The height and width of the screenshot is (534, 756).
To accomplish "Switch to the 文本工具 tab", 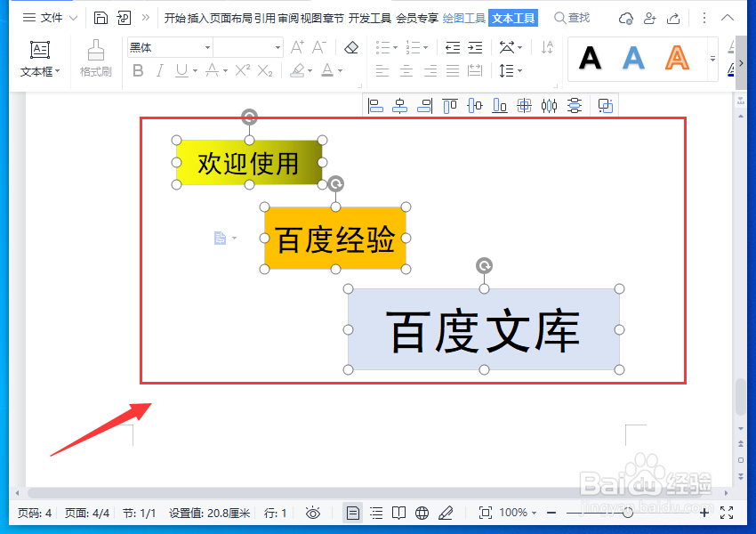I will [513, 19].
